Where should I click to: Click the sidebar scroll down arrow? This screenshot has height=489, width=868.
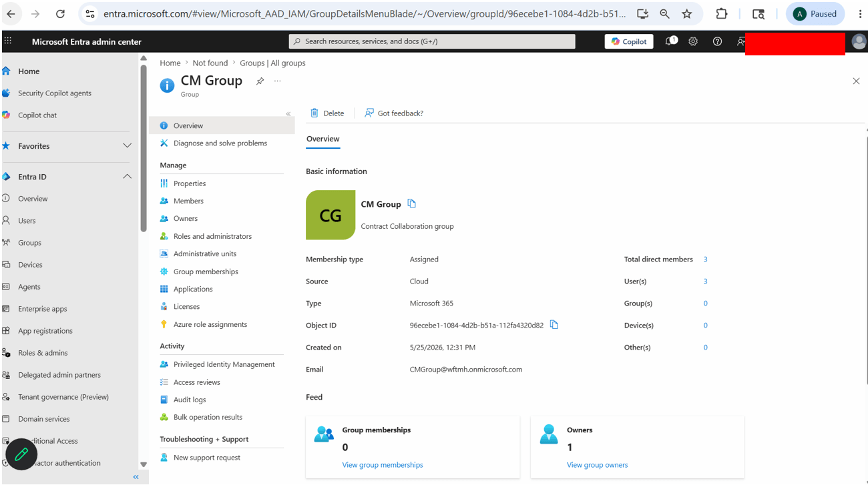click(x=143, y=464)
